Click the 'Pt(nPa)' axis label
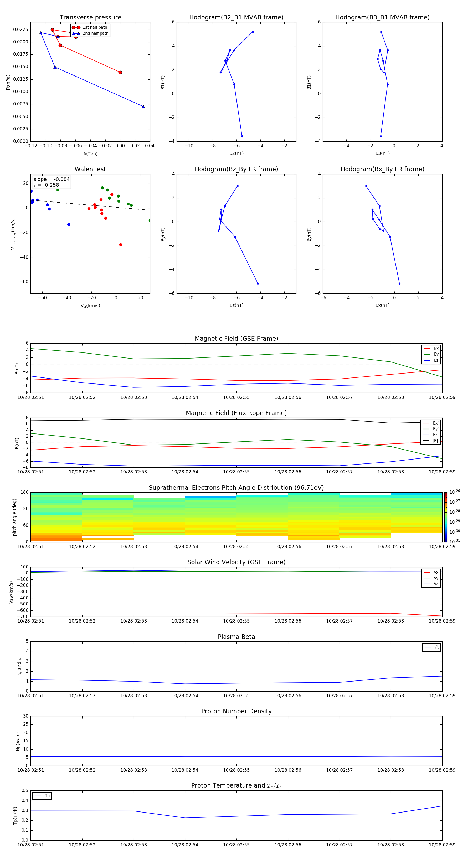473x868 pixels. [8, 82]
